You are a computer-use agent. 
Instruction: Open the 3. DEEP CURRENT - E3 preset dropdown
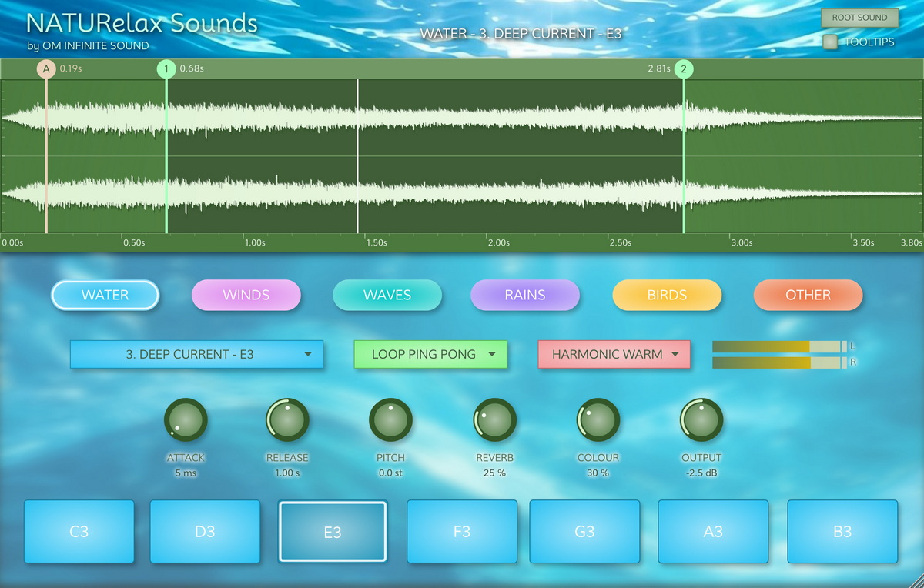tap(196, 355)
